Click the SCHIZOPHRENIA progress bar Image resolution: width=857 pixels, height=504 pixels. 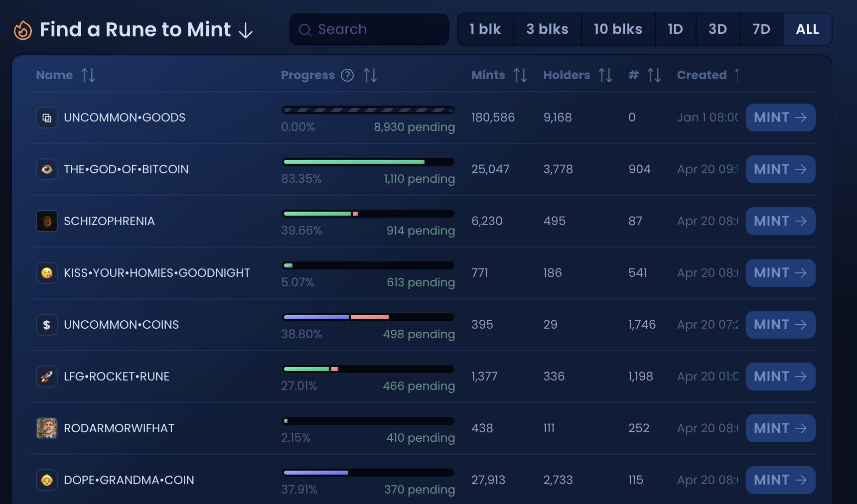point(368,214)
